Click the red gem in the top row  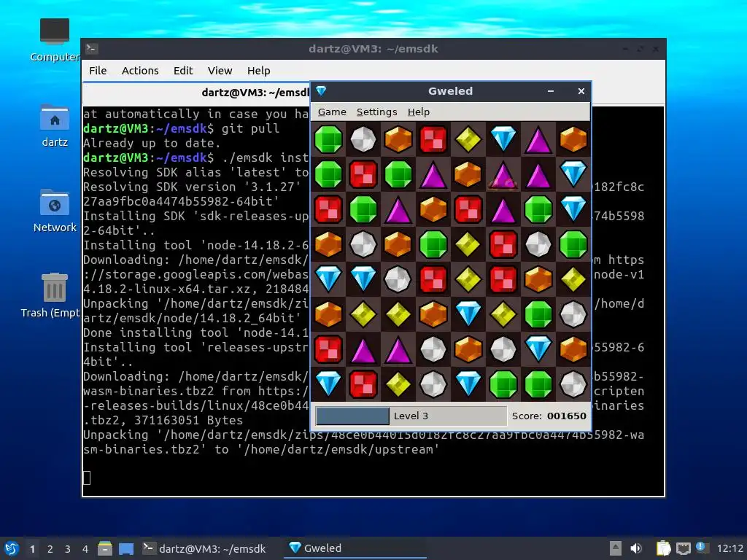point(433,139)
